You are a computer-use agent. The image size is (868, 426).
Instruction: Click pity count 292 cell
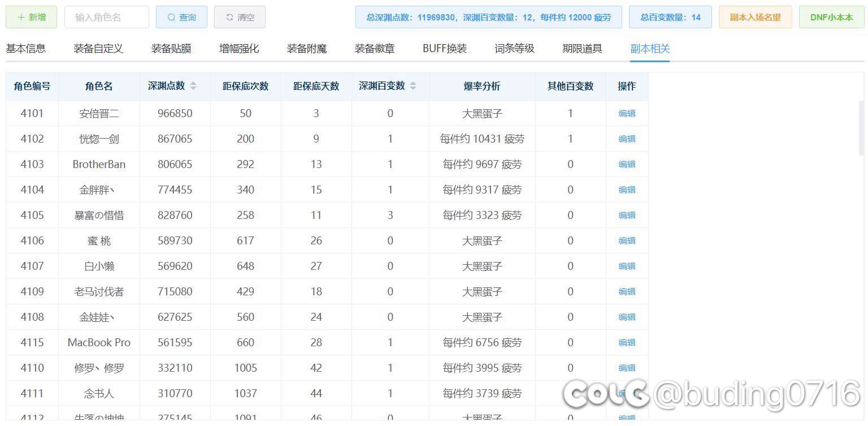245,164
